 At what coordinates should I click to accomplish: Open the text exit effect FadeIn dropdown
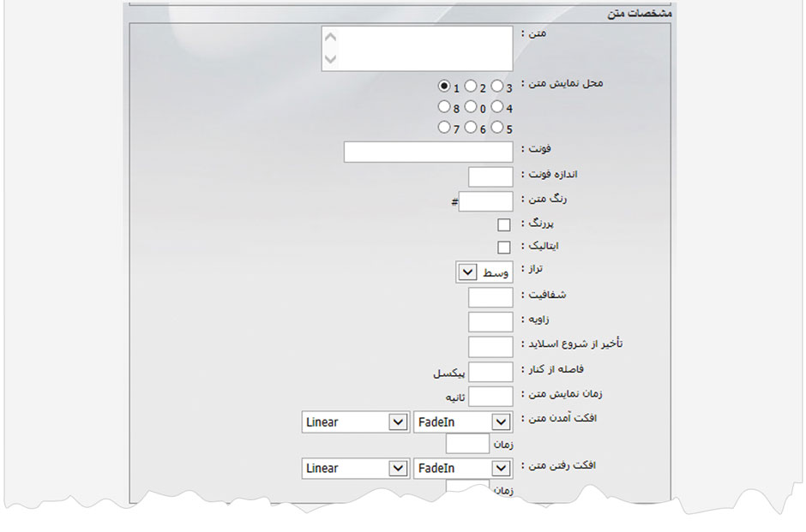click(x=463, y=469)
